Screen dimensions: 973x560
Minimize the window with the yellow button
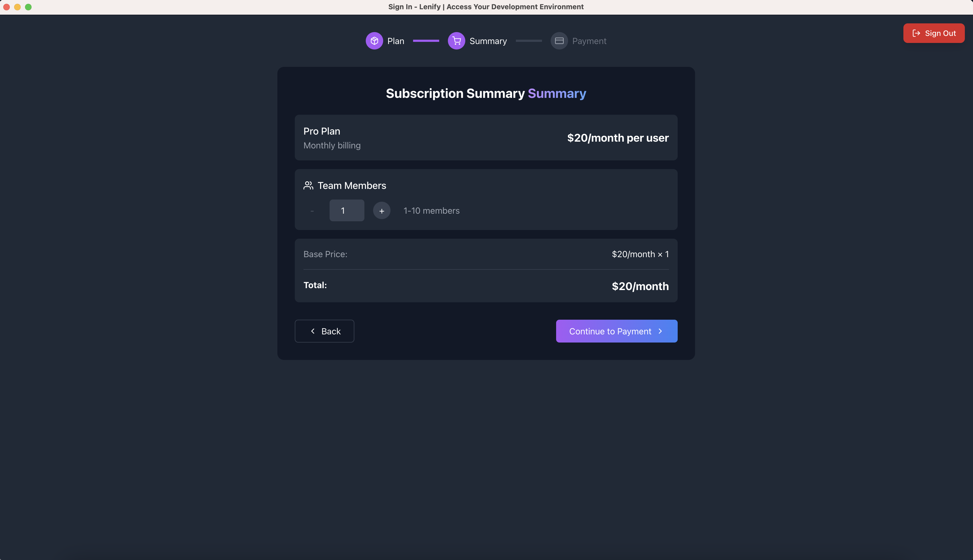point(18,7)
